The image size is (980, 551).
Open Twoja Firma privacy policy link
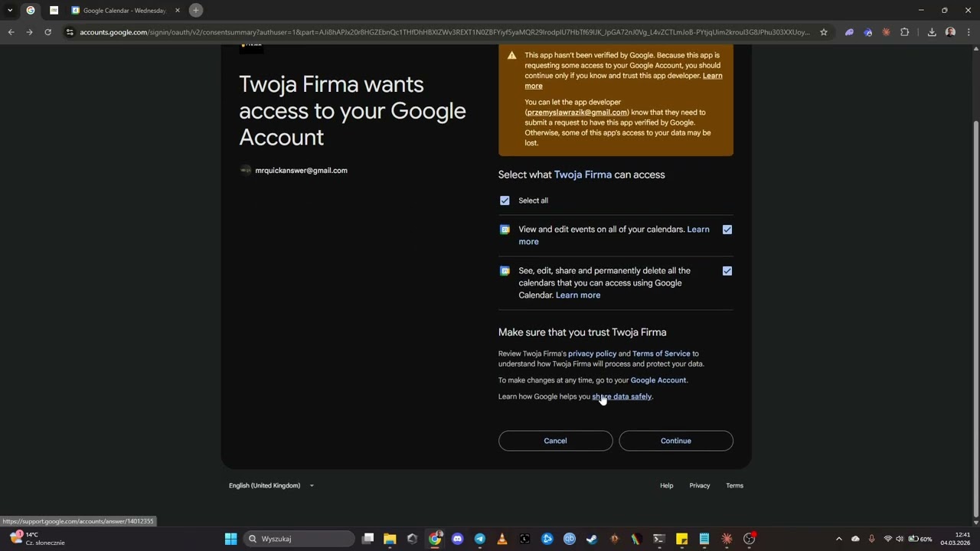592,354
